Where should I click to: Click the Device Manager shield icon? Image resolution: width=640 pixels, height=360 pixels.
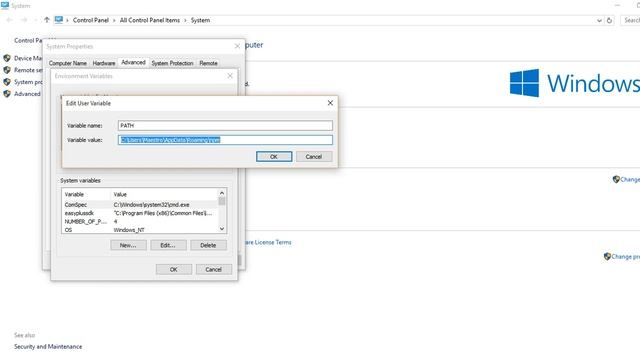click(7, 58)
